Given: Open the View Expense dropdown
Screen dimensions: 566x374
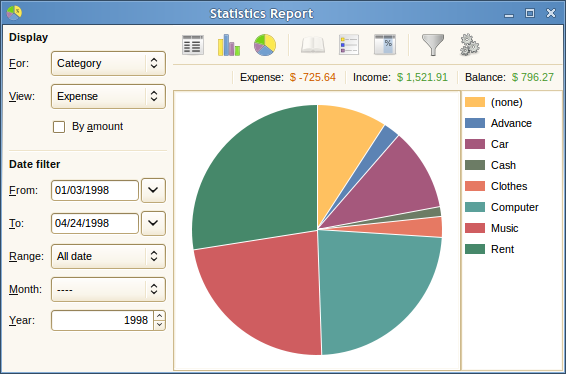Looking at the screenshot, I should (108, 96).
